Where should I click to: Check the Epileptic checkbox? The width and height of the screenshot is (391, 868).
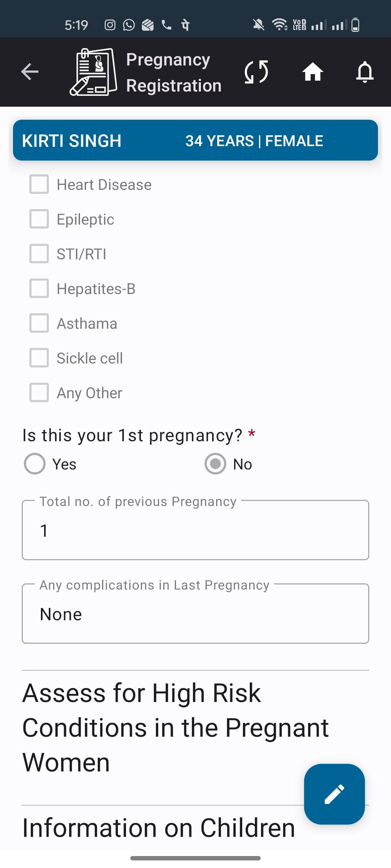click(39, 219)
